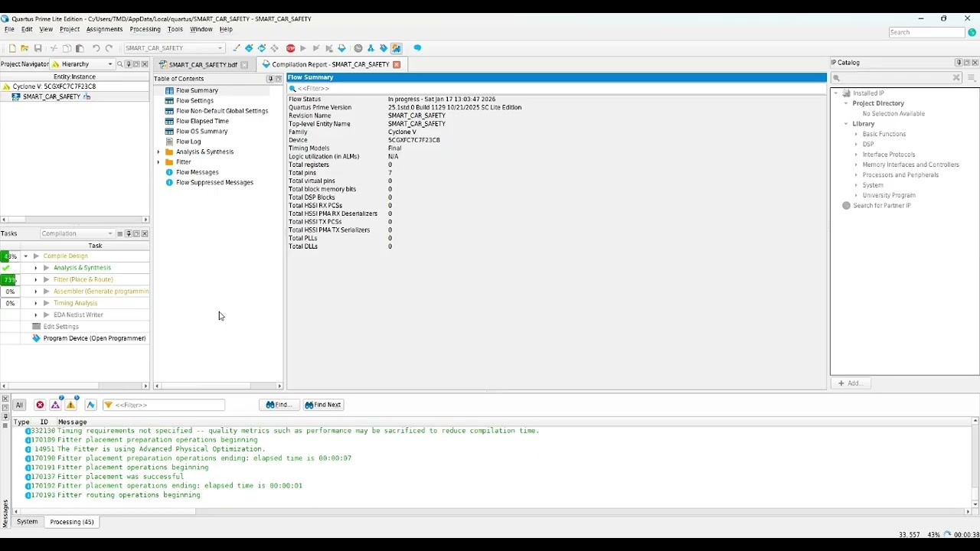Viewport: 980px width, 551px height.
Task: Click the Program Device blue icon
Action: coord(36,338)
